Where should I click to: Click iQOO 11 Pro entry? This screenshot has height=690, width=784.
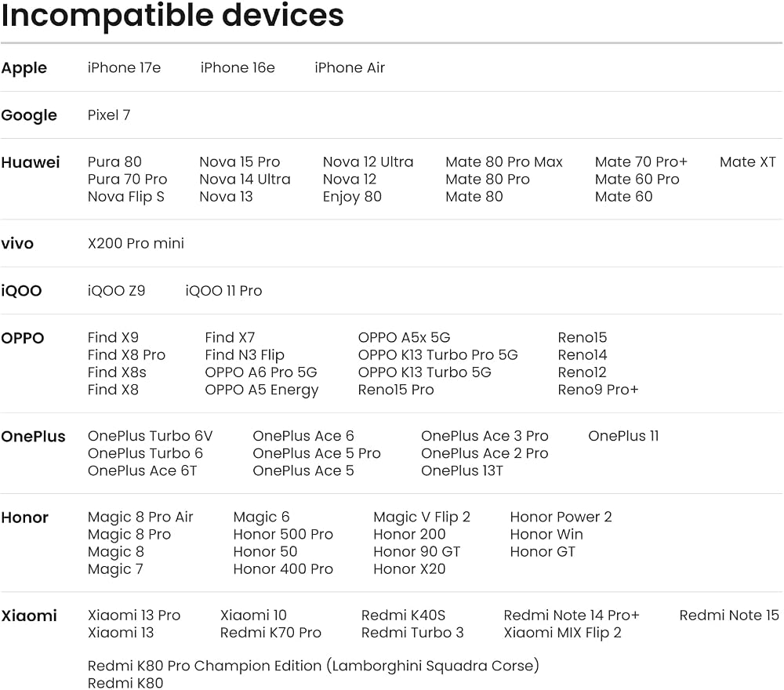pos(223,291)
